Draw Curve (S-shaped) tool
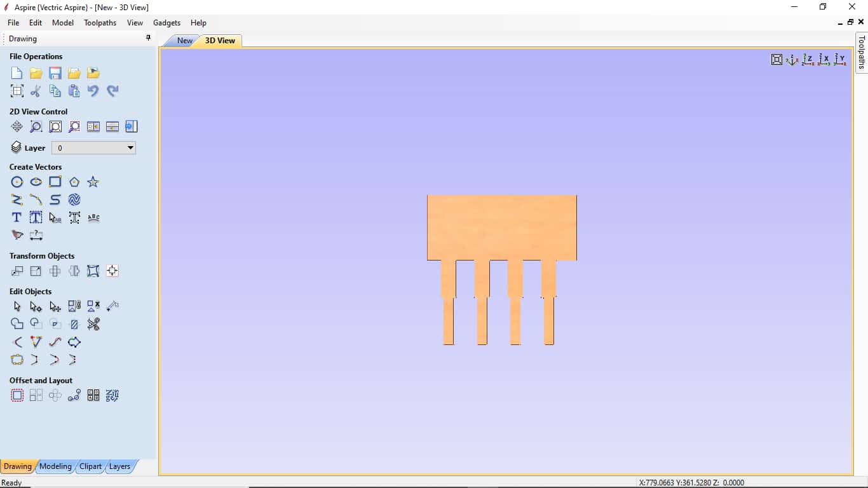 pos(55,200)
